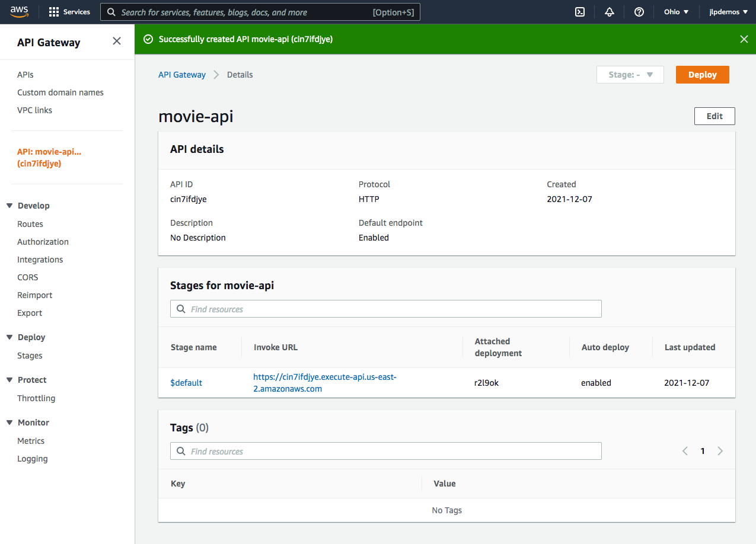Click the orange Deploy button

703,75
